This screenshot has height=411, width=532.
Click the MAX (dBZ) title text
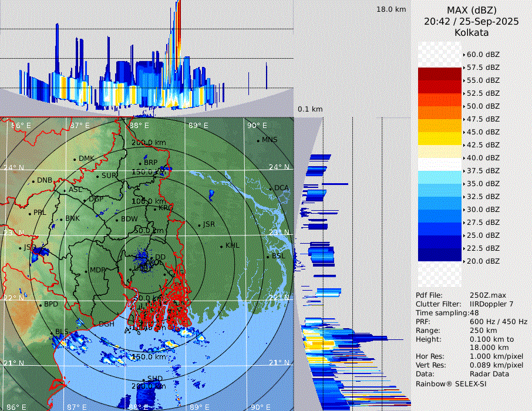click(x=471, y=10)
